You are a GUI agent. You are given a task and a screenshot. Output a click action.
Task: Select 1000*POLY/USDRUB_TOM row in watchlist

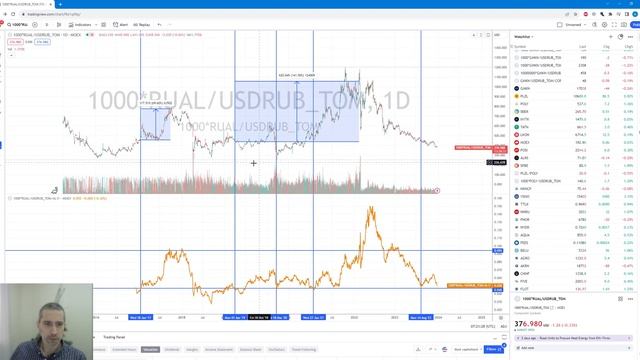[573, 181]
